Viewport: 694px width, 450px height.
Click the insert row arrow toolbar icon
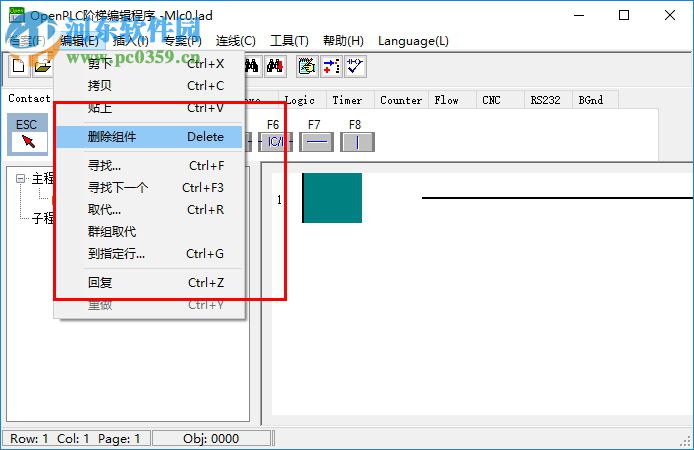(331, 67)
